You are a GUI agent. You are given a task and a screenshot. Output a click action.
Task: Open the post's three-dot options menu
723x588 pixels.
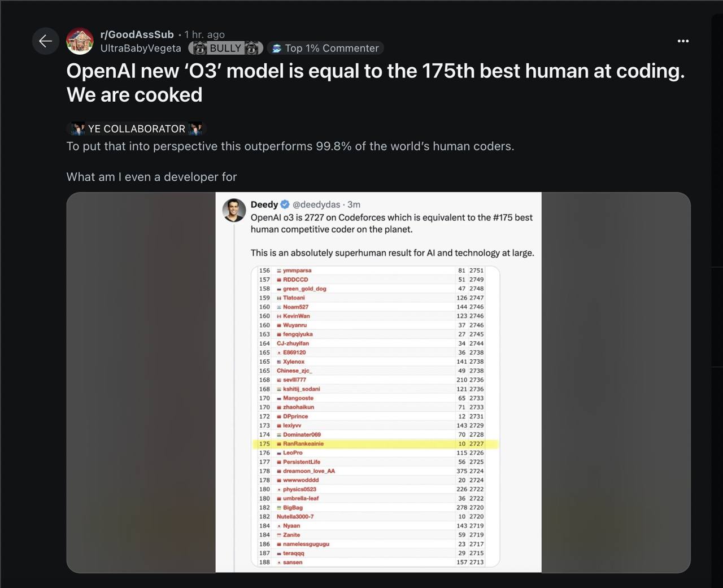[683, 41]
